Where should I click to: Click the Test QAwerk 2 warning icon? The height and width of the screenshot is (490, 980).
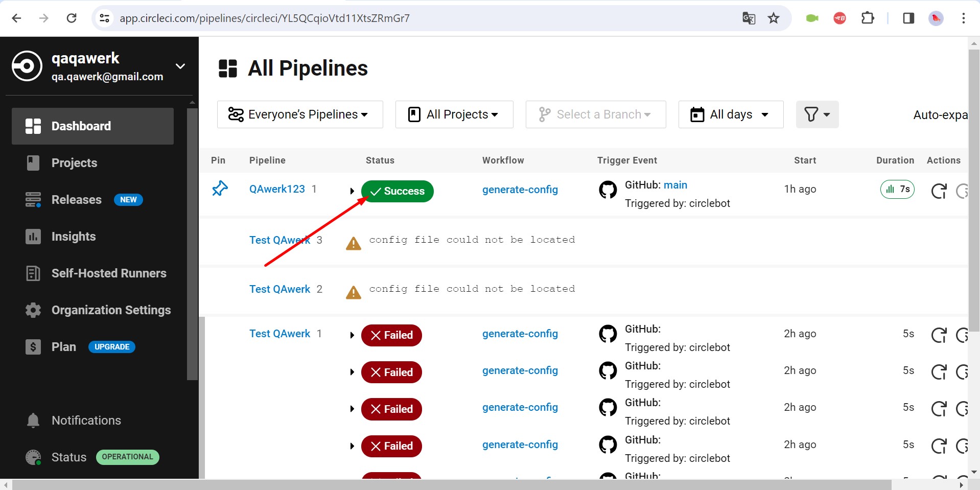pyautogui.click(x=354, y=293)
